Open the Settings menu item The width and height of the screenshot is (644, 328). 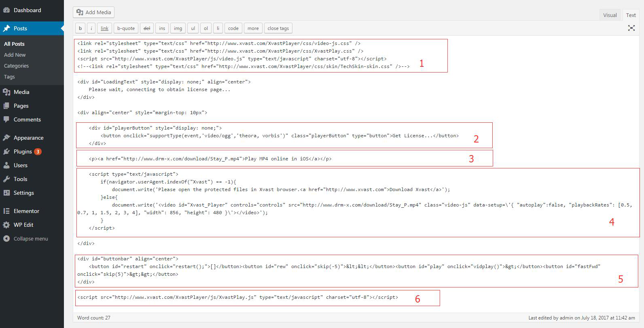[x=32, y=193]
